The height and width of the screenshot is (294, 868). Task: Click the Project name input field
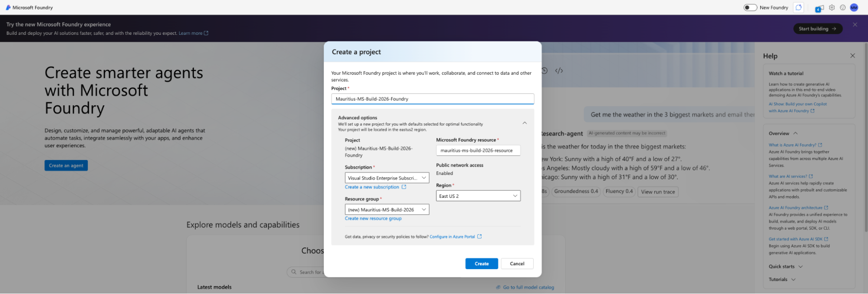[x=432, y=99]
